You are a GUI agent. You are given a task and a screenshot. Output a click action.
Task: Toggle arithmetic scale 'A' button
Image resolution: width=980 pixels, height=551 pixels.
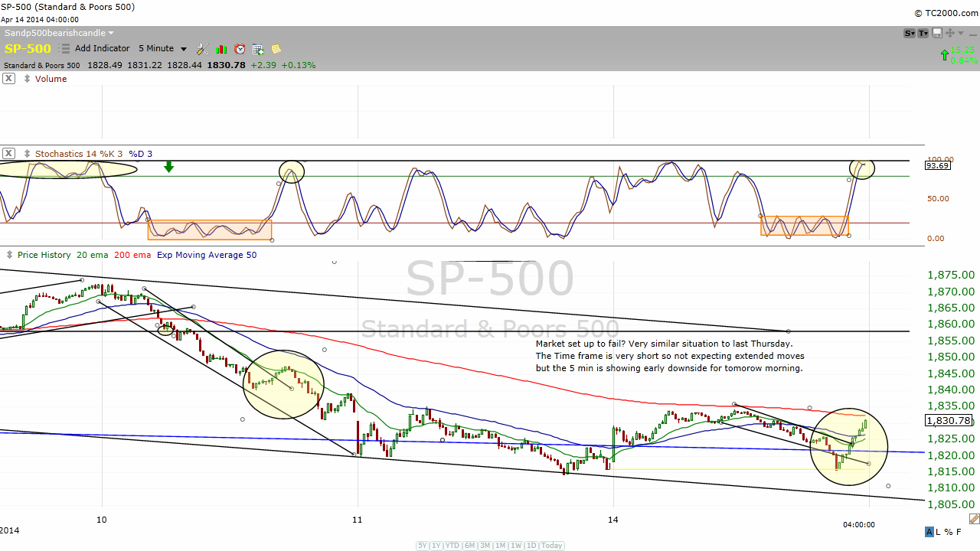(929, 532)
